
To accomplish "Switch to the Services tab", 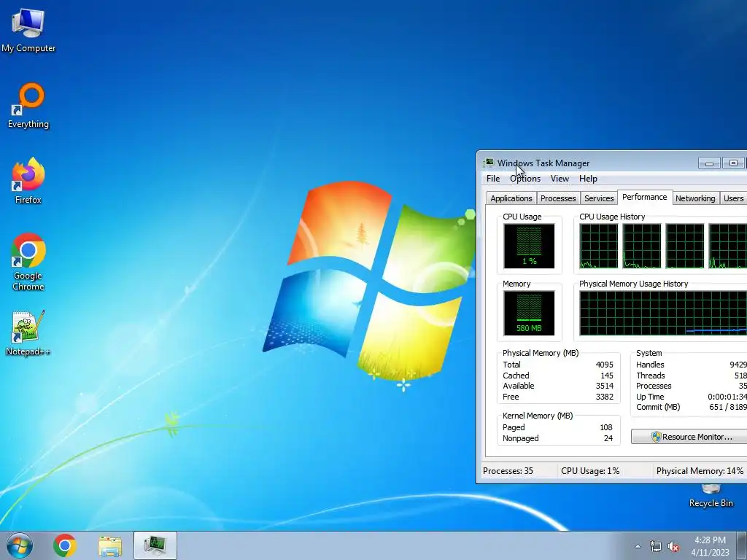I will pos(599,198).
